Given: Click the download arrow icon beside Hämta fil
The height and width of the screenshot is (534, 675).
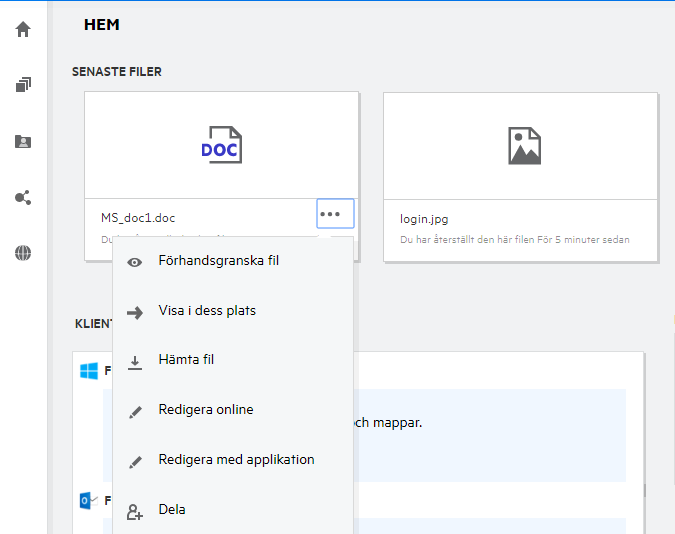Looking at the screenshot, I should point(134,361).
